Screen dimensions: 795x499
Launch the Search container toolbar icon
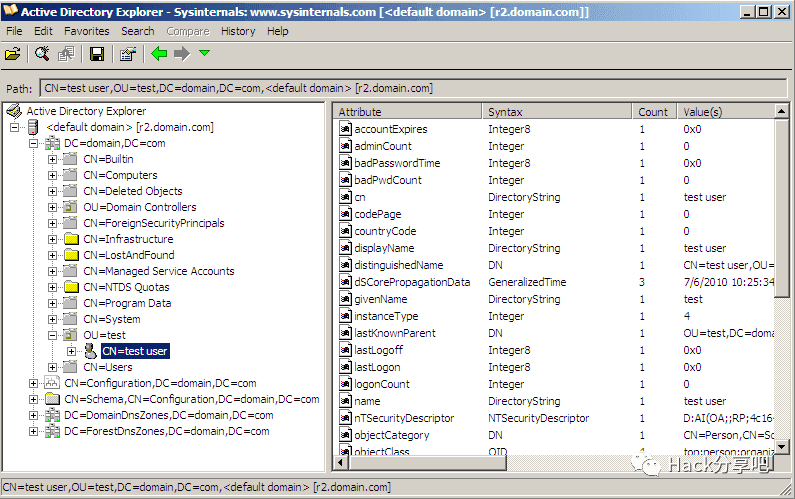(42, 54)
